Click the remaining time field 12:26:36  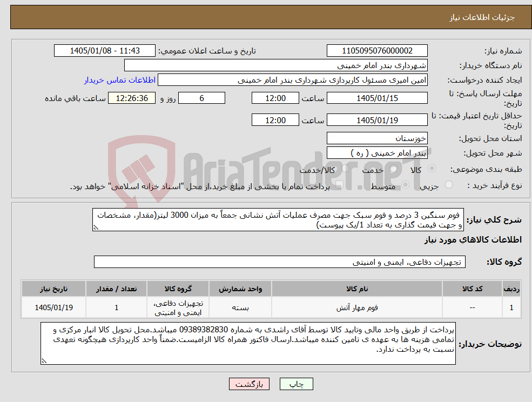(132, 98)
